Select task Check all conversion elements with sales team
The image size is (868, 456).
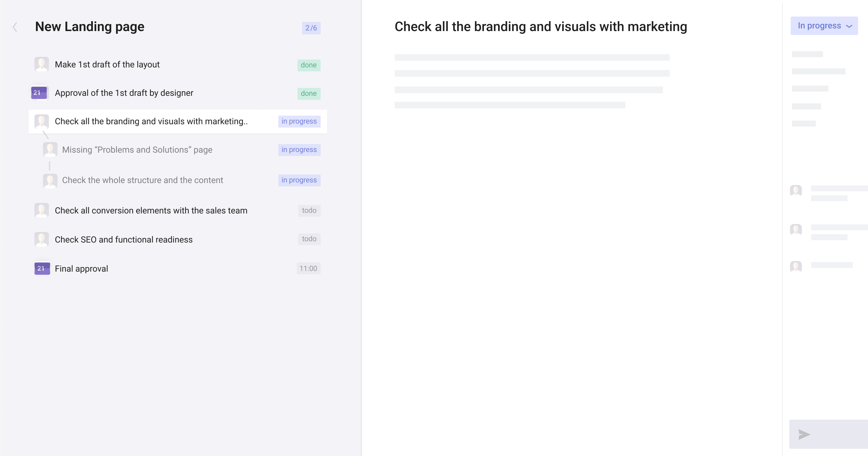coord(151,210)
